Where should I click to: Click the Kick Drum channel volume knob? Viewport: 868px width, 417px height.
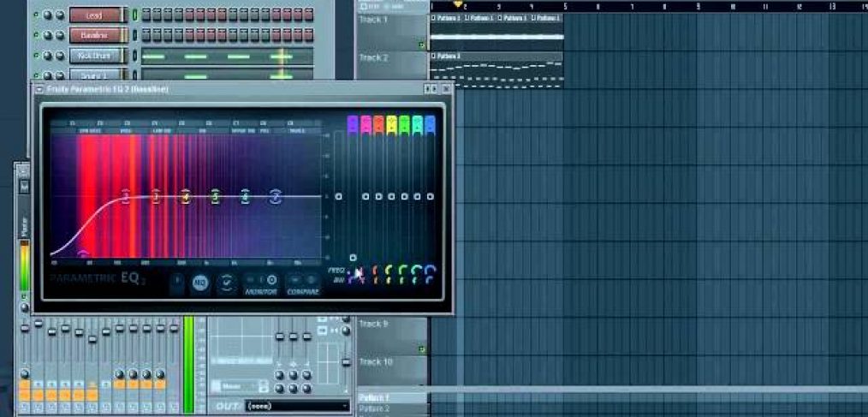60,56
